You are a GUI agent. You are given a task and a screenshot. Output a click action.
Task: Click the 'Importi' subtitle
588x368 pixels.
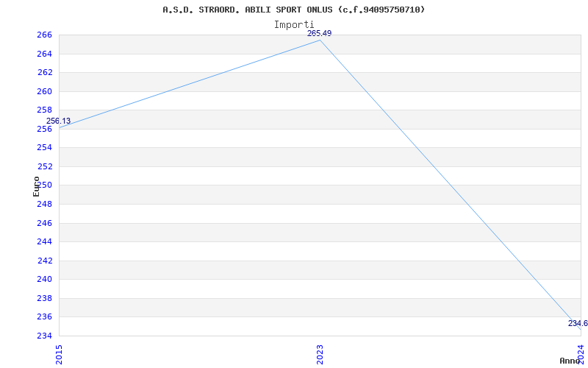click(x=293, y=25)
